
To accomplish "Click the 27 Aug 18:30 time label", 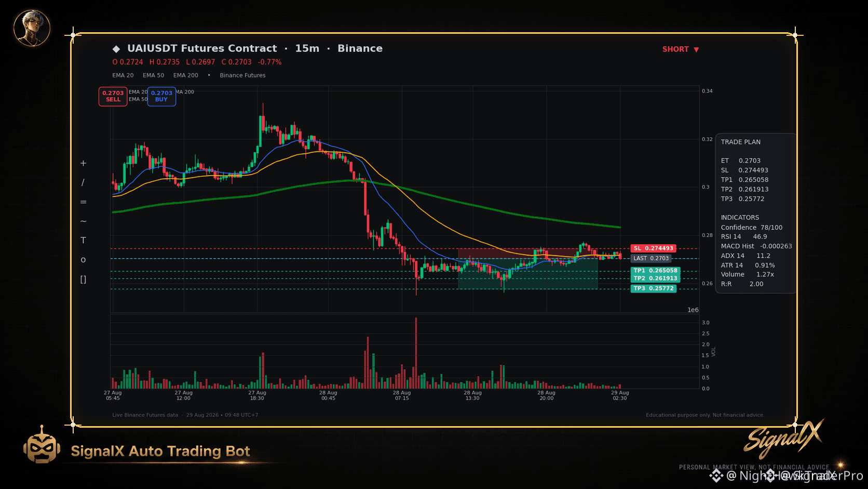I will (257, 395).
